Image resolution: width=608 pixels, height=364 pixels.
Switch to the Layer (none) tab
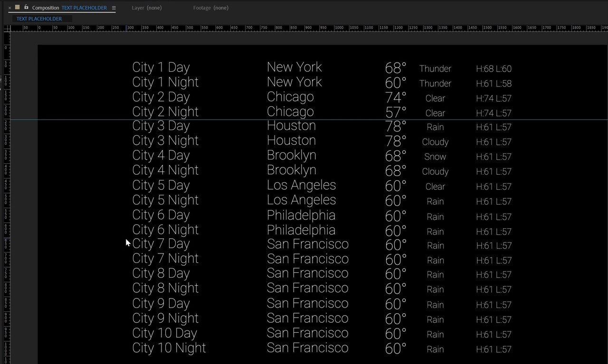pyautogui.click(x=147, y=8)
